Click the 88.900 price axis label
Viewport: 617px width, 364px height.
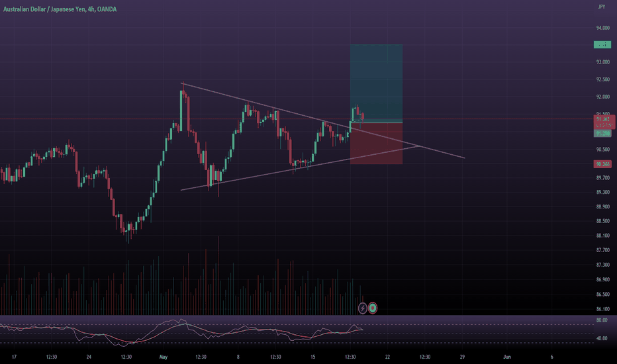tap(603, 206)
